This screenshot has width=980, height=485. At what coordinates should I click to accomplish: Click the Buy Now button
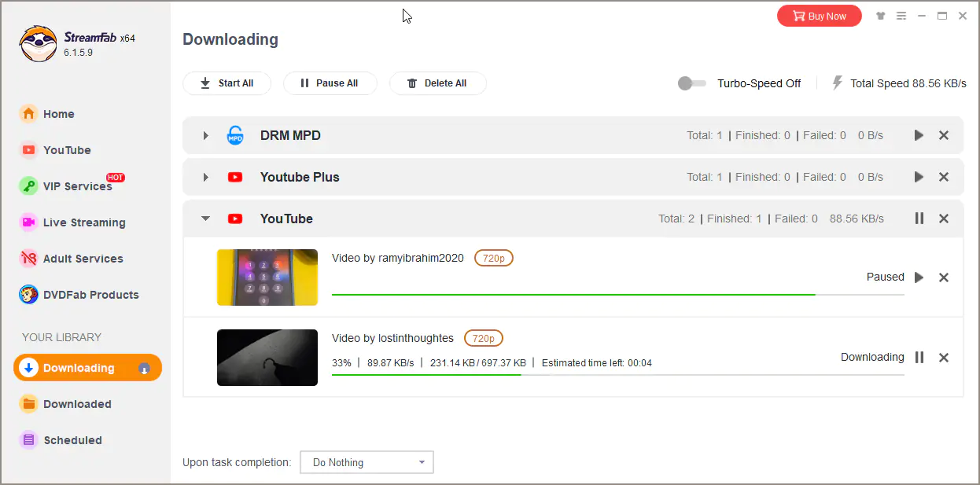click(x=819, y=16)
